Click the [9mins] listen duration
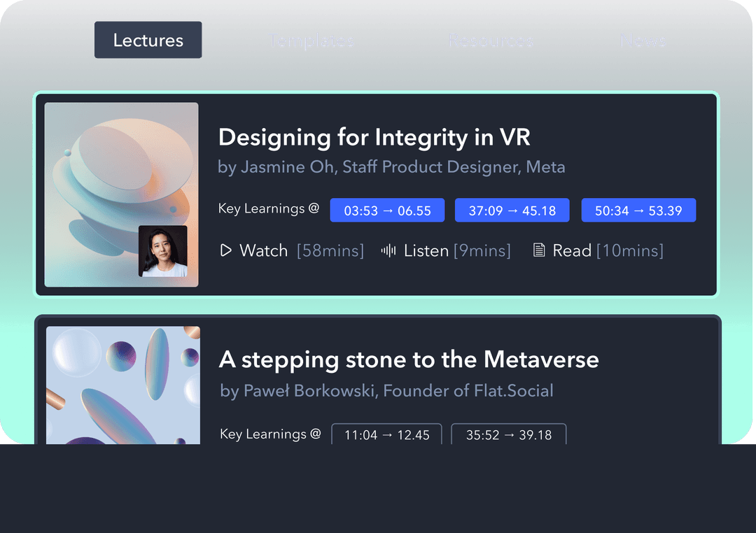The image size is (756, 533). [482, 250]
